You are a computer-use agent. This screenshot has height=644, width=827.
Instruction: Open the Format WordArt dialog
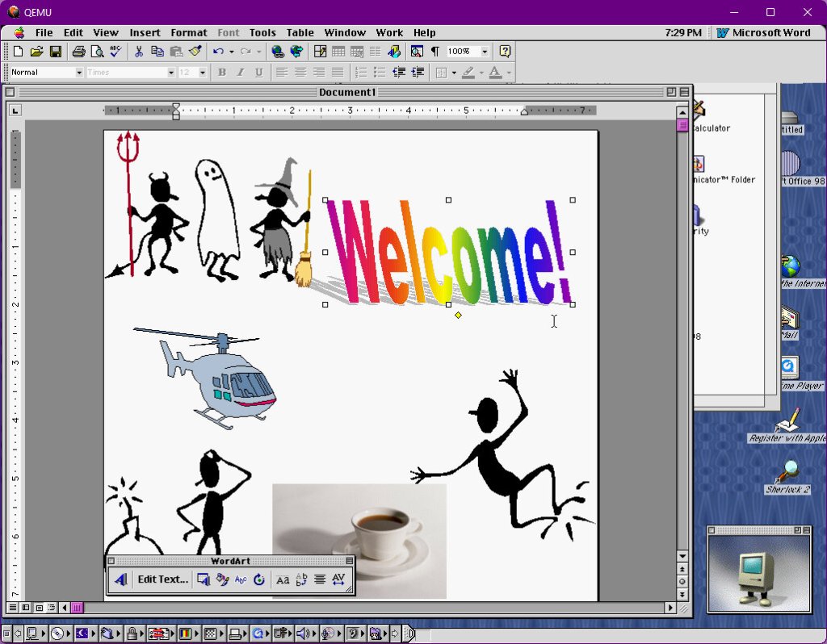click(x=222, y=579)
